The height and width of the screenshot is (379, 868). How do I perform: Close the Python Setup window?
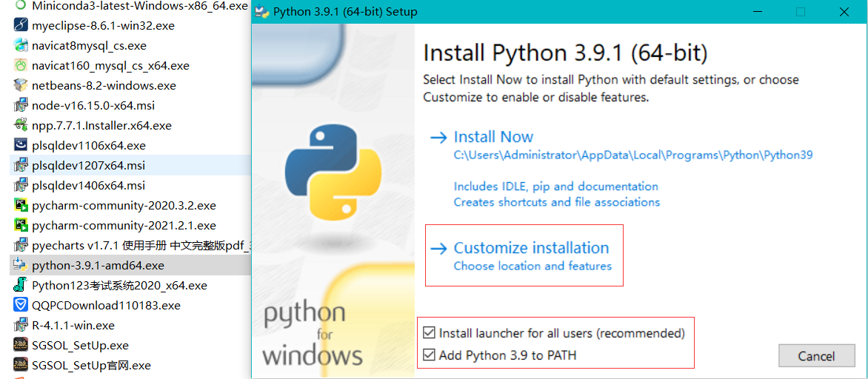tap(844, 12)
